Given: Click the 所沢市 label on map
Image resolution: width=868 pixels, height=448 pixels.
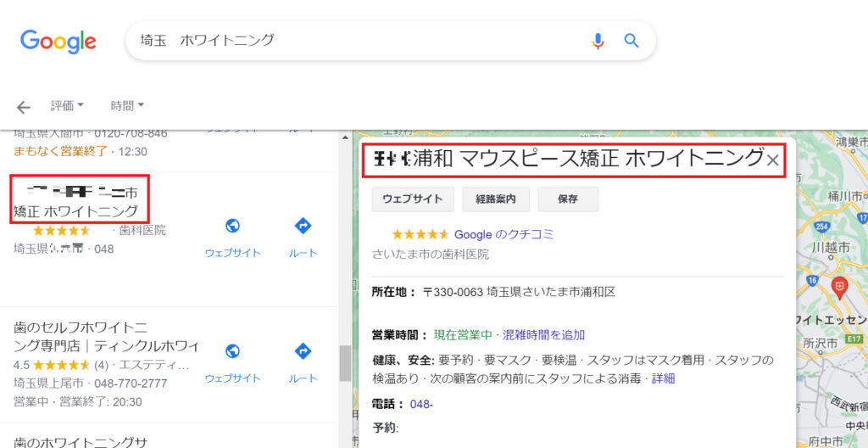Looking at the screenshot, I should 821,342.
